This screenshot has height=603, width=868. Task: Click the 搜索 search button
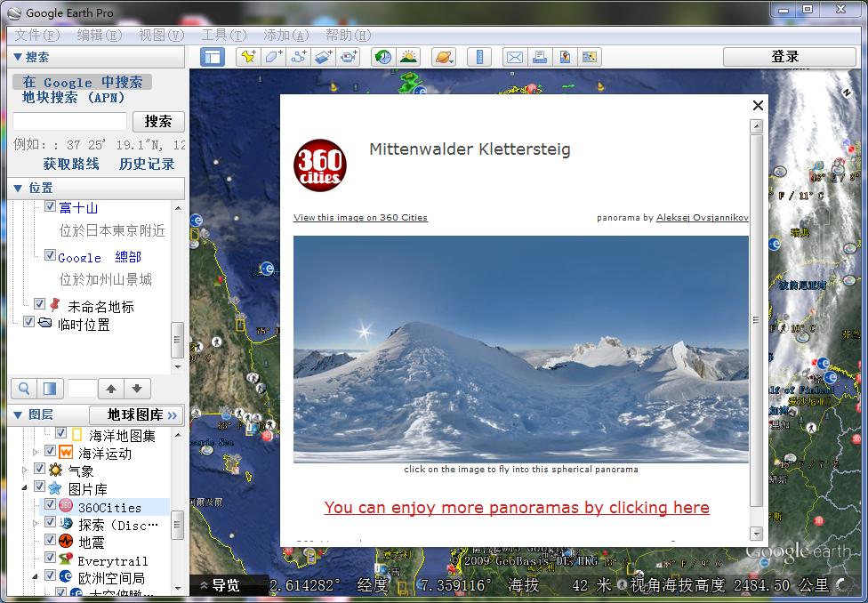[158, 122]
